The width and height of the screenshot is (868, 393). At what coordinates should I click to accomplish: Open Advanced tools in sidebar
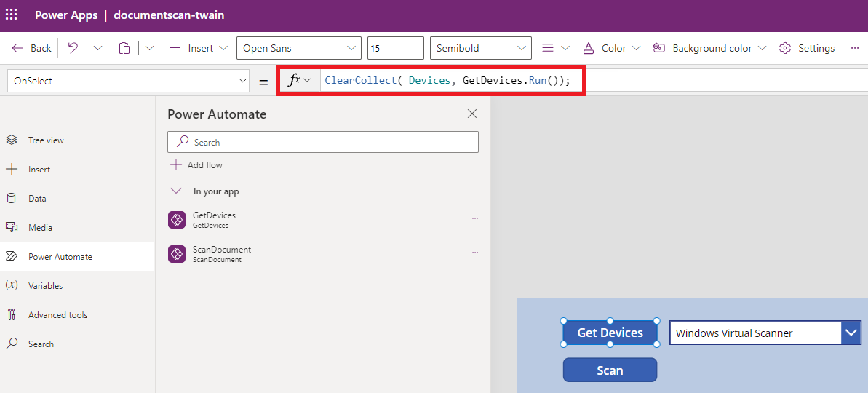click(x=57, y=315)
